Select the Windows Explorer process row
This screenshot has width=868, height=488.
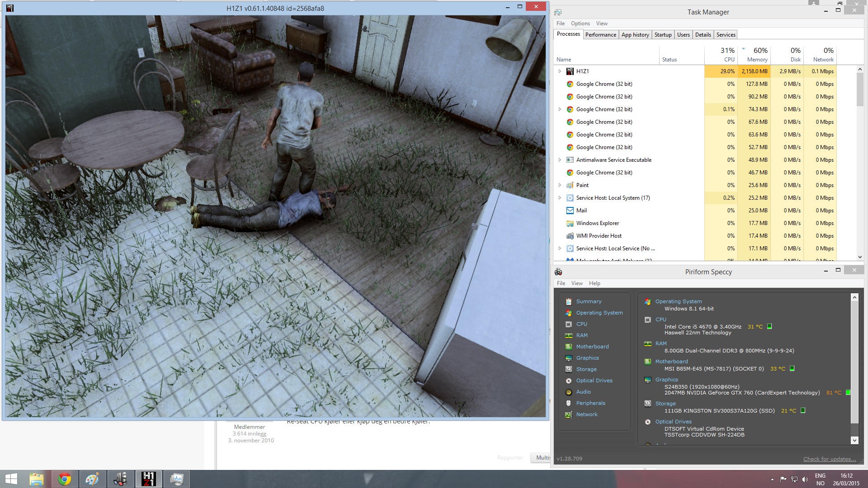[695, 223]
